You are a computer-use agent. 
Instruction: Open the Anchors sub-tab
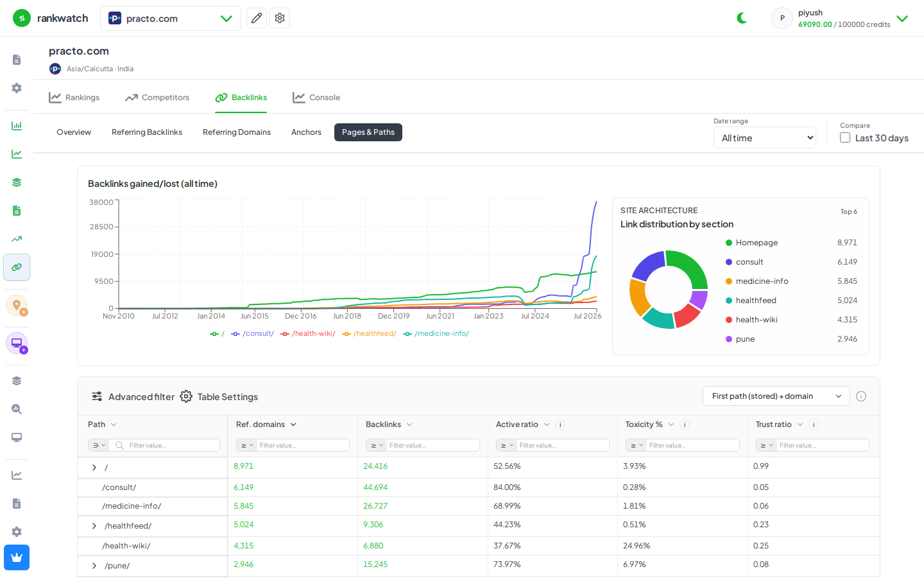[x=306, y=132]
